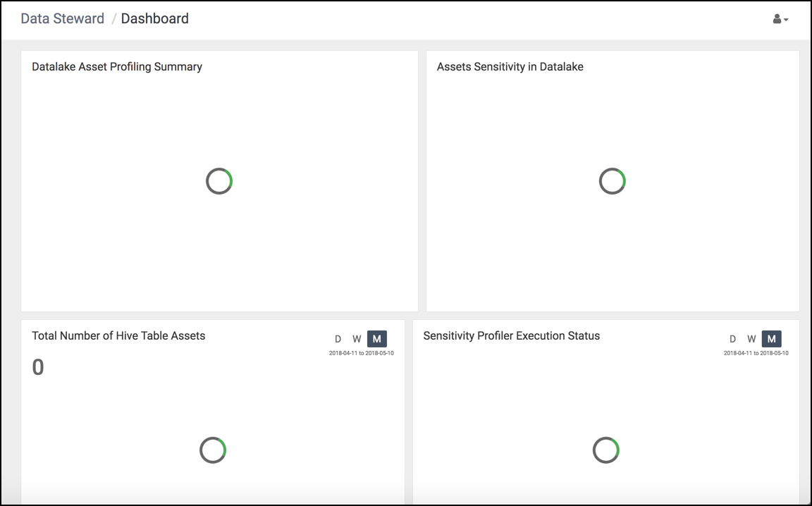The image size is (812, 506).
Task: Select M range for Hive Table Assets
Action: point(377,339)
